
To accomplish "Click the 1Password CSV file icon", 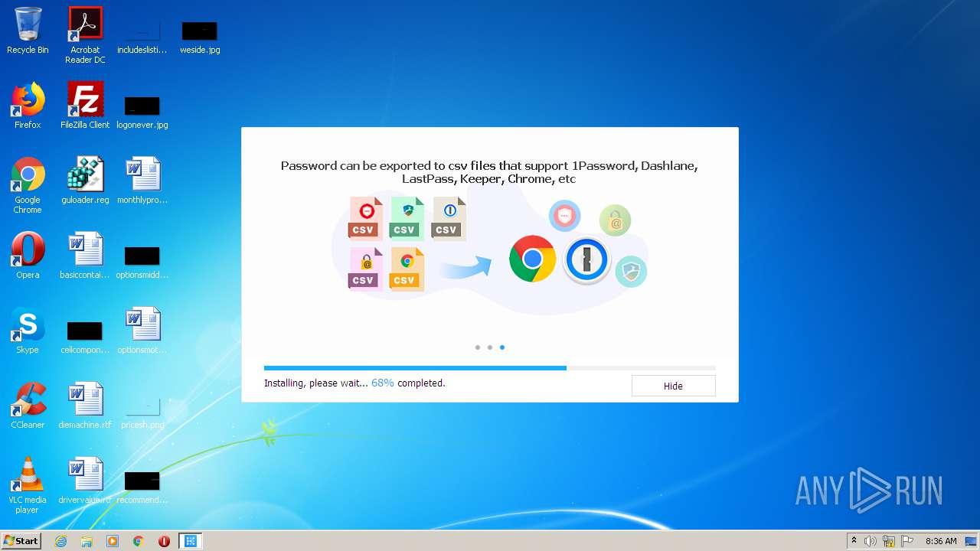I will click(449, 218).
